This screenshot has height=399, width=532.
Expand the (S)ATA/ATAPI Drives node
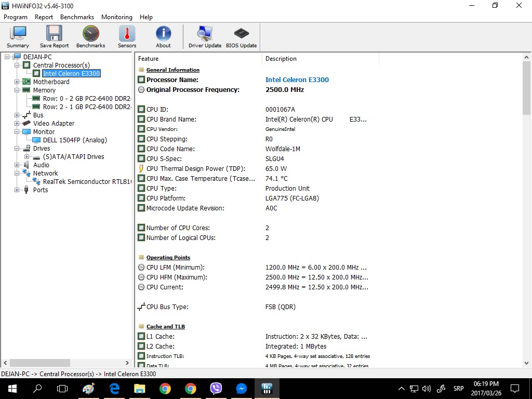click(27, 157)
